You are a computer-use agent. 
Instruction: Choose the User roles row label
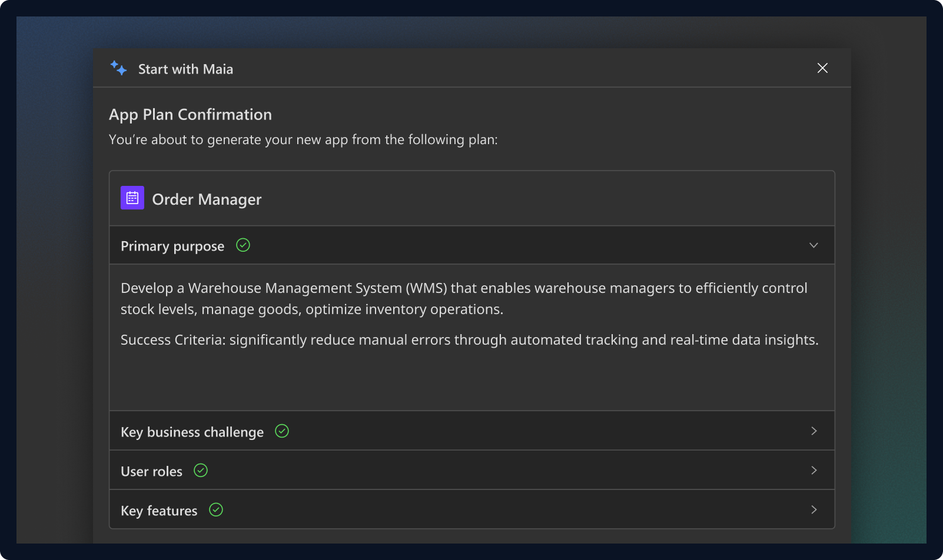pyautogui.click(x=151, y=471)
